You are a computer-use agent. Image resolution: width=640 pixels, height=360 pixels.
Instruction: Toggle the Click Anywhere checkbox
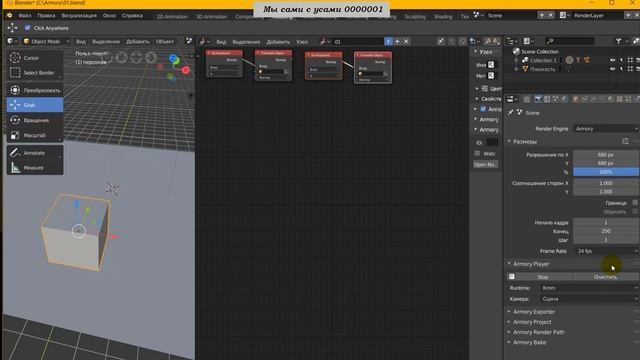click(x=27, y=28)
